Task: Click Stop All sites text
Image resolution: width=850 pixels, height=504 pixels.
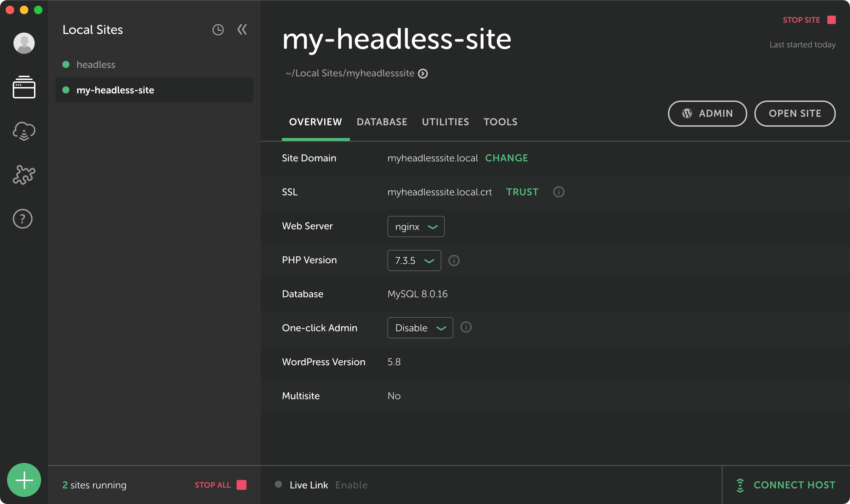Action: [x=213, y=485]
